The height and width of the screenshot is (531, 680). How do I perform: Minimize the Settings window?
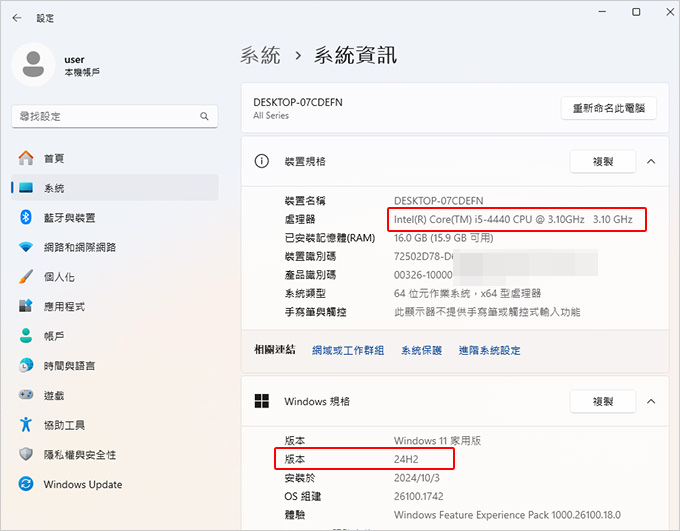point(602,12)
